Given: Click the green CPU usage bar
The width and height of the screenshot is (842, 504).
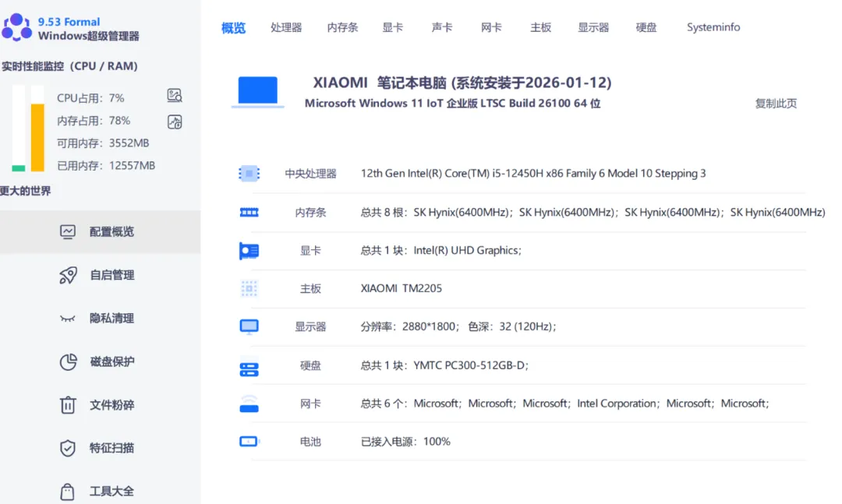Looking at the screenshot, I should pyautogui.click(x=19, y=168).
